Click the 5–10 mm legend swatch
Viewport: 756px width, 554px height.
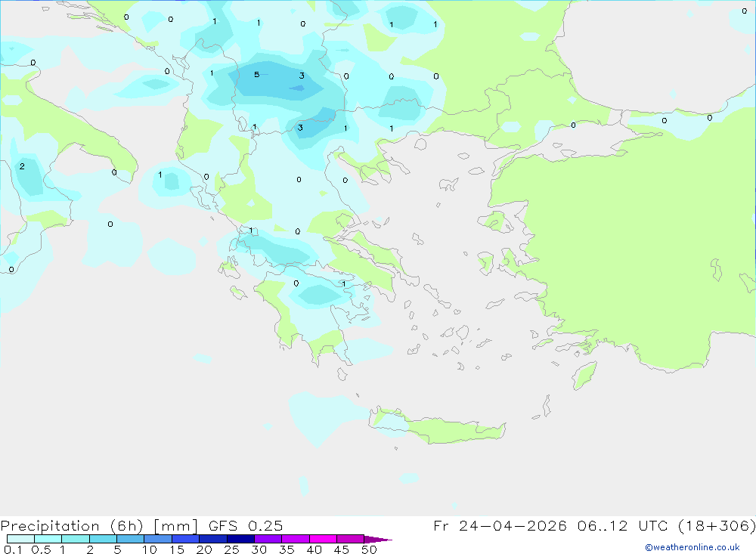(131, 539)
